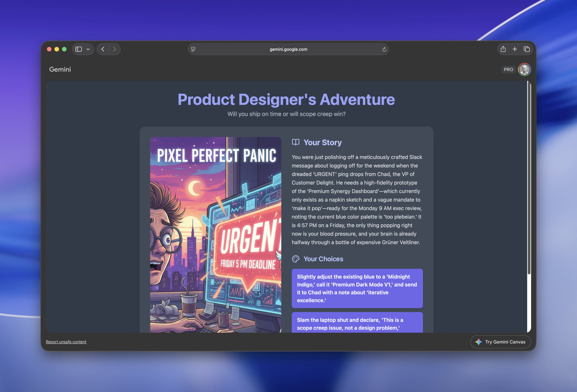The image size is (577, 392).
Task: Toggle the Safari sidebar icon
Action: coord(78,49)
